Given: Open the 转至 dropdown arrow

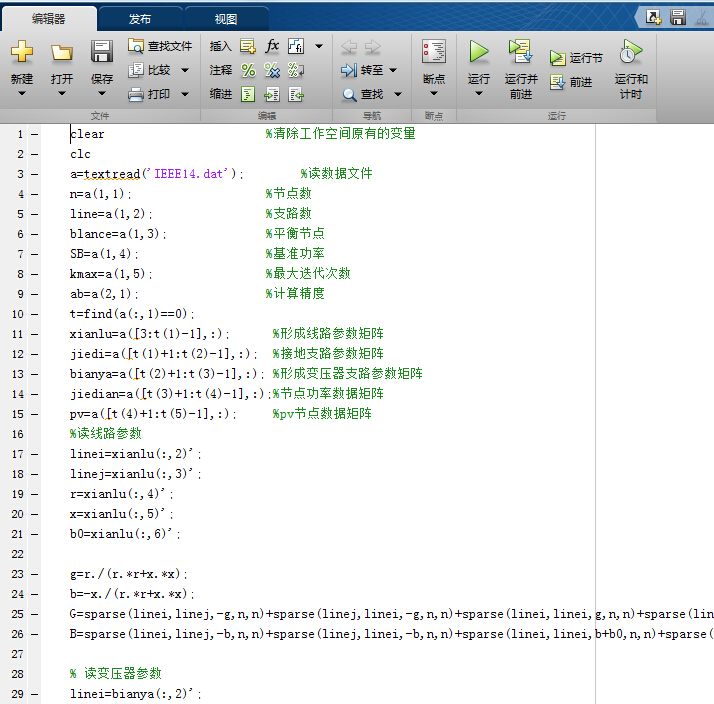Looking at the screenshot, I should 393,70.
